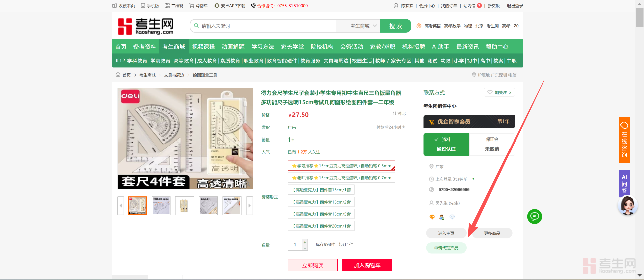Show next product thumbnails with right arrow
Screen dimensions: 644x280
pyautogui.click(x=249, y=206)
